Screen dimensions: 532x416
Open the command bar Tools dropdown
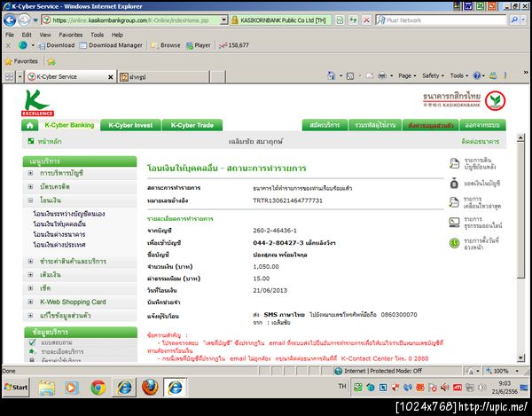pos(459,75)
